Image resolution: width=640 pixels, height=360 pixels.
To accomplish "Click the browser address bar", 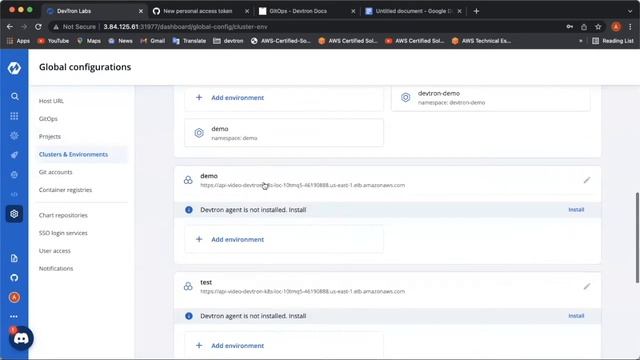I will pyautogui.click(x=306, y=27).
